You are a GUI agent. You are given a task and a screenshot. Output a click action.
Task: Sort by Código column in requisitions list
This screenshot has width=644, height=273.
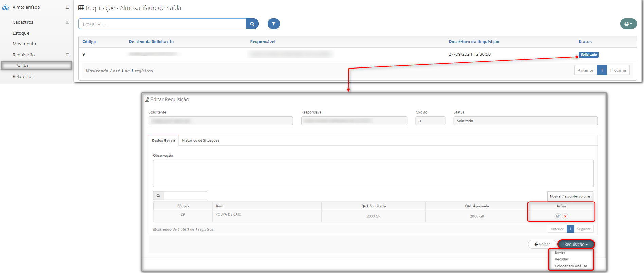pyautogui.click(x=89, y=42)
